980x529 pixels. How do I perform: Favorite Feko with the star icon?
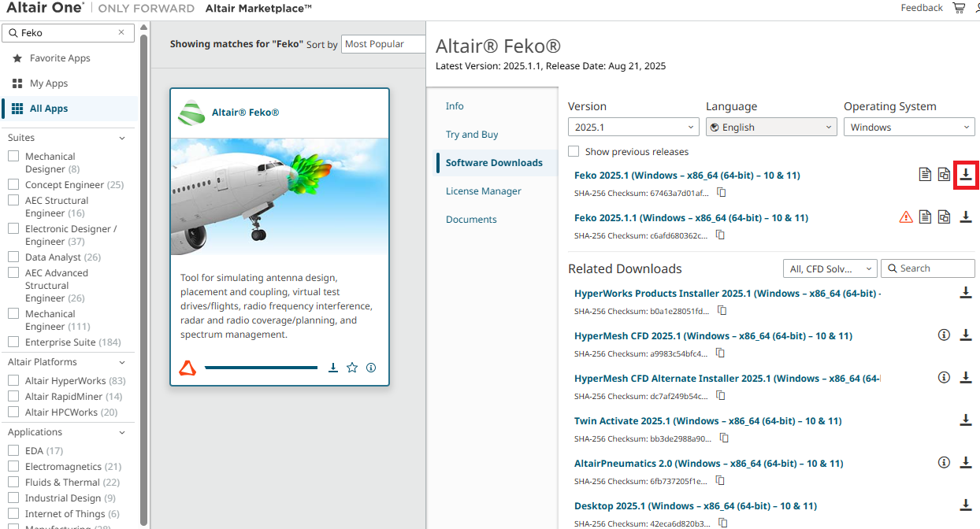tap(352, 368)
